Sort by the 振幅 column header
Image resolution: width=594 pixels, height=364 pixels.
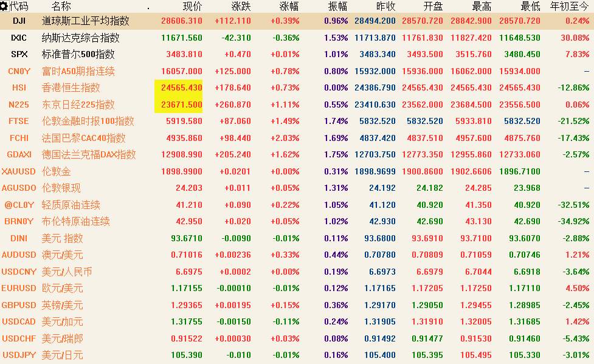337,7
